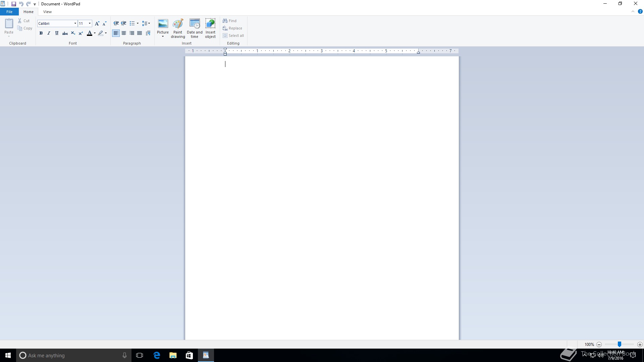Grow font size button
Image resolution: width=644 pixels, height=362 pixels.
click(97, 23)
